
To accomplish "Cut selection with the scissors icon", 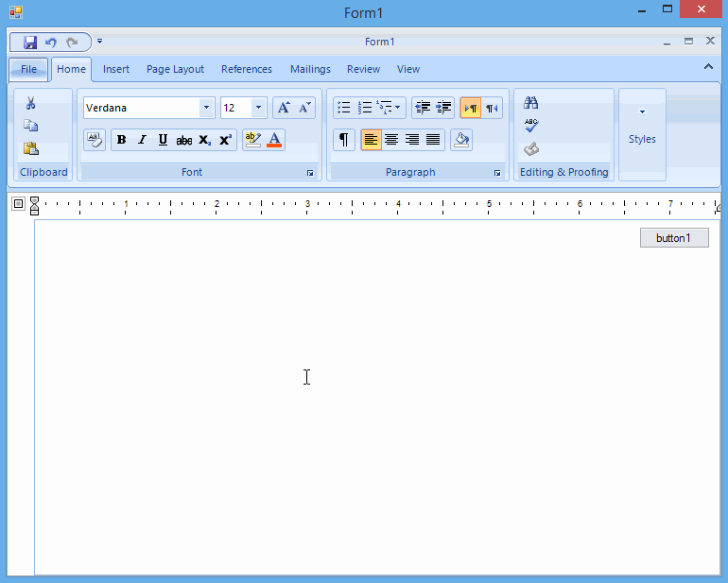I will [x=30, y=103].
